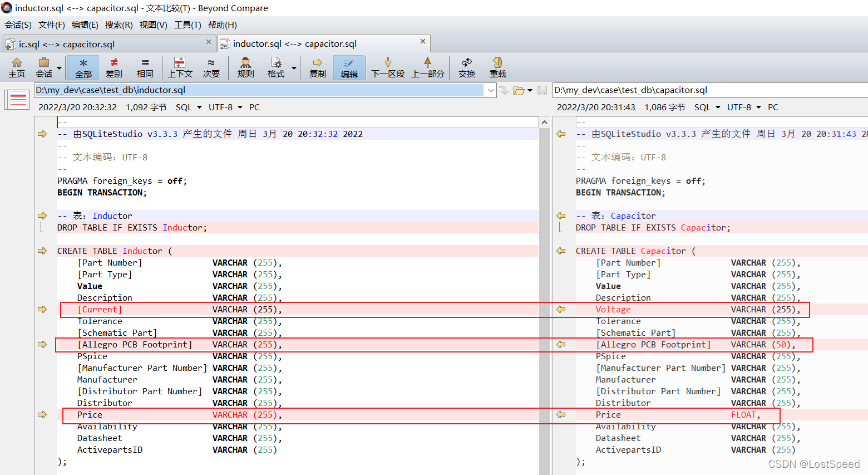Open the Session (会话) menu

tap(18, 25)
